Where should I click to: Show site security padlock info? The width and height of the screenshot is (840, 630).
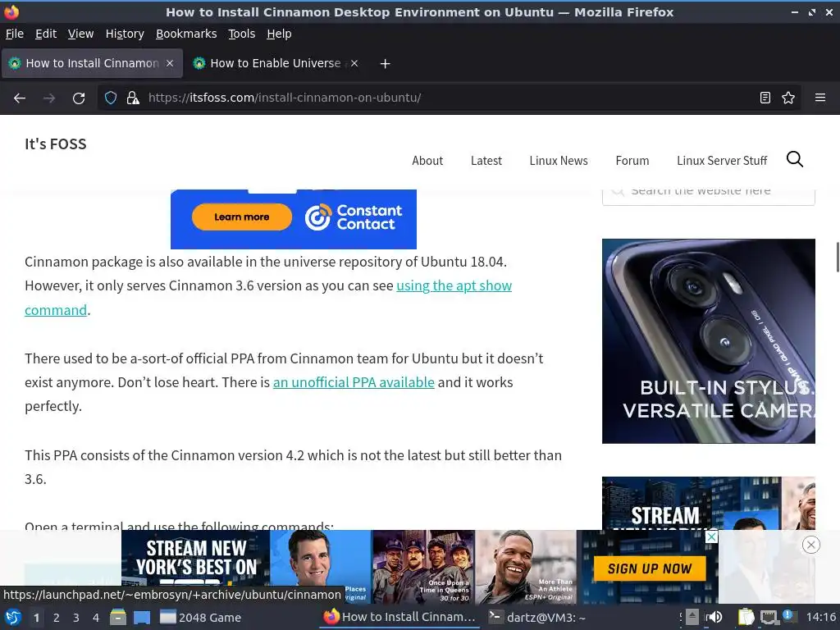[x=133, y=98]
